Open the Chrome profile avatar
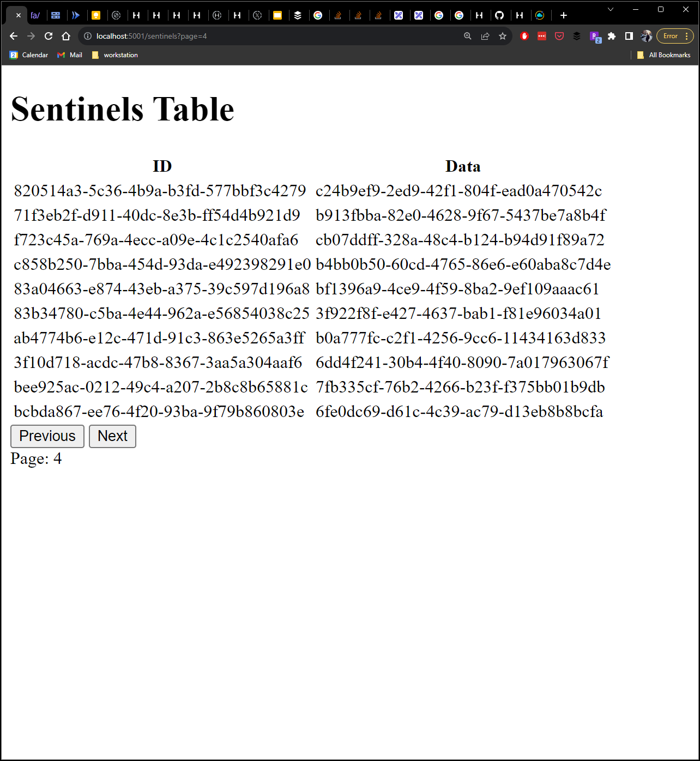The height and width of the screenshot is (761, 700). tap(647, 36)
